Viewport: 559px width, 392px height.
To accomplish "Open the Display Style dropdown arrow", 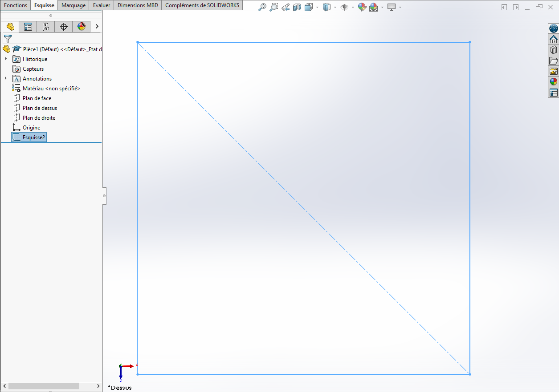I will 335,8.
